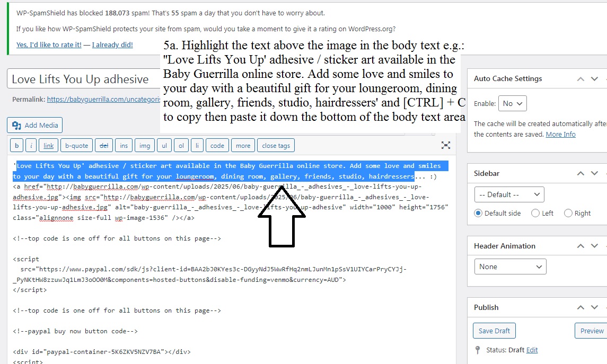Open the babyguerrilla.com permalink
The image size is (607, 364).
pyautogui.click(x=104, y=100)
